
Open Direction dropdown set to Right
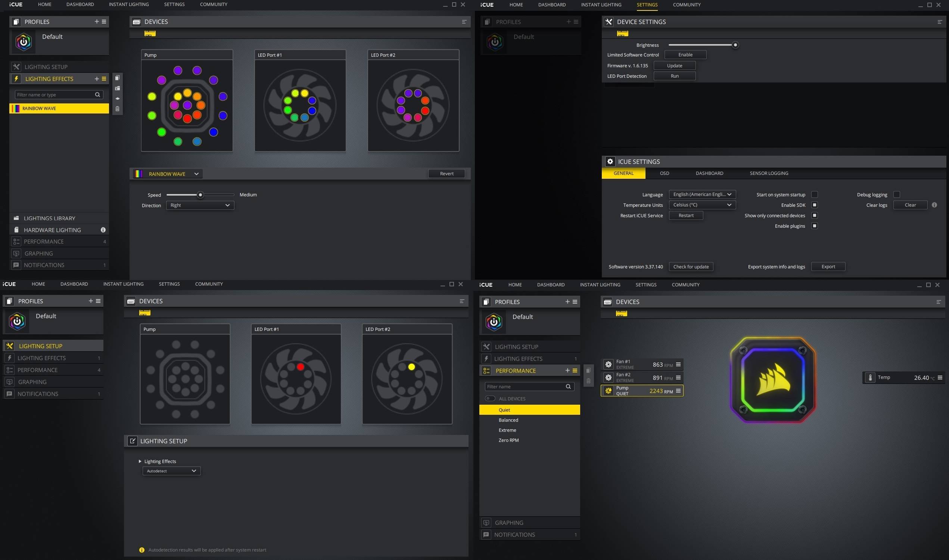[x=200, y=205]
